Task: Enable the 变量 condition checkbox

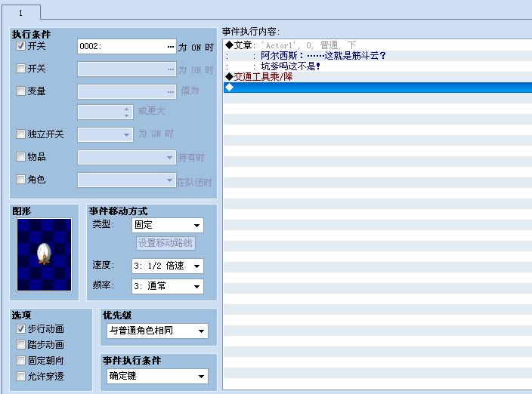Action: click(20, 91)
